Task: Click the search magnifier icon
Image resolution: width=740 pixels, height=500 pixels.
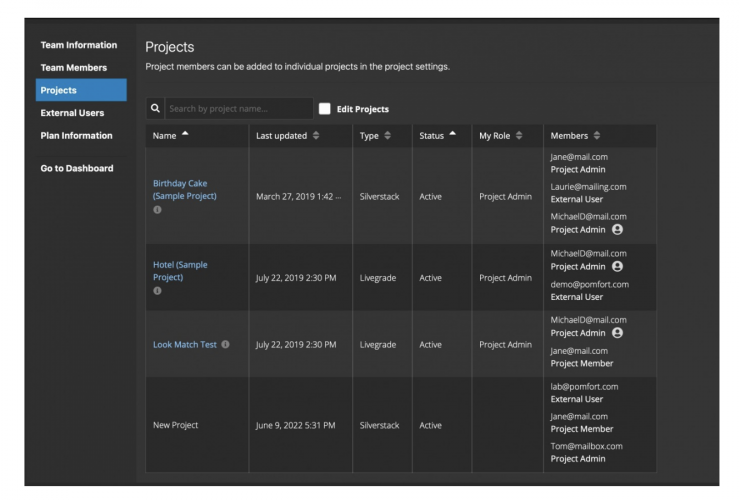Action: point(155,108)
